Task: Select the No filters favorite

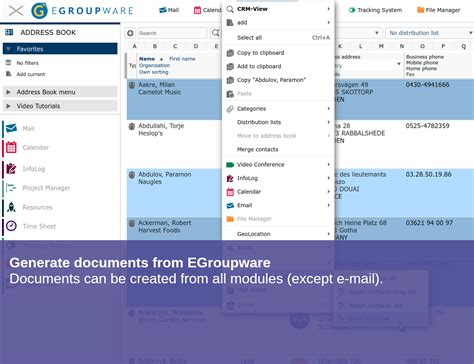Action: [27, 63]
